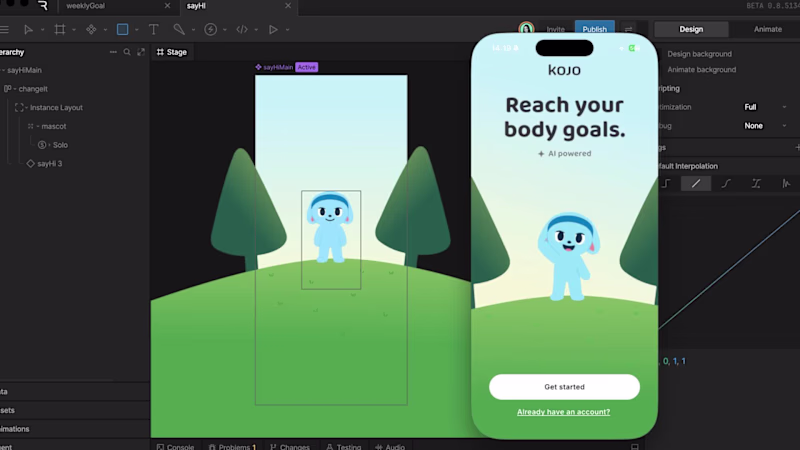Click the Publish button
The image size is (800, 450).
click(594, 29)
